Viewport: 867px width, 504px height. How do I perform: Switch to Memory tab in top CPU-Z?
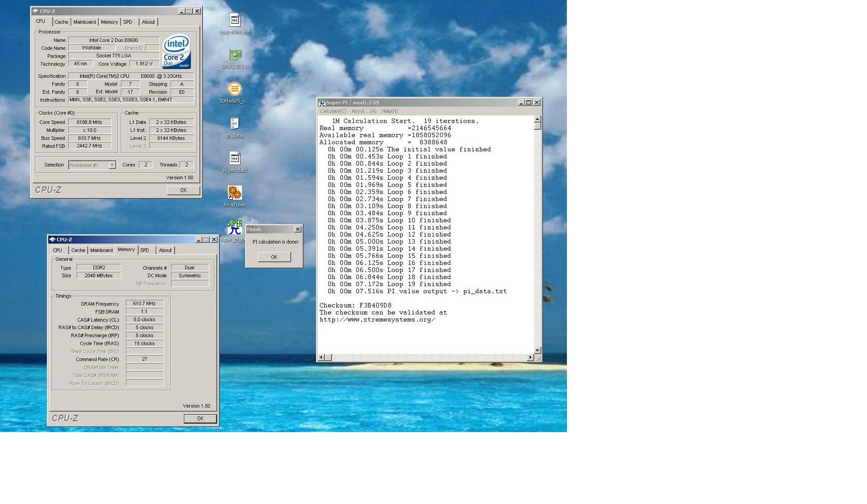[x=109, y=22]
